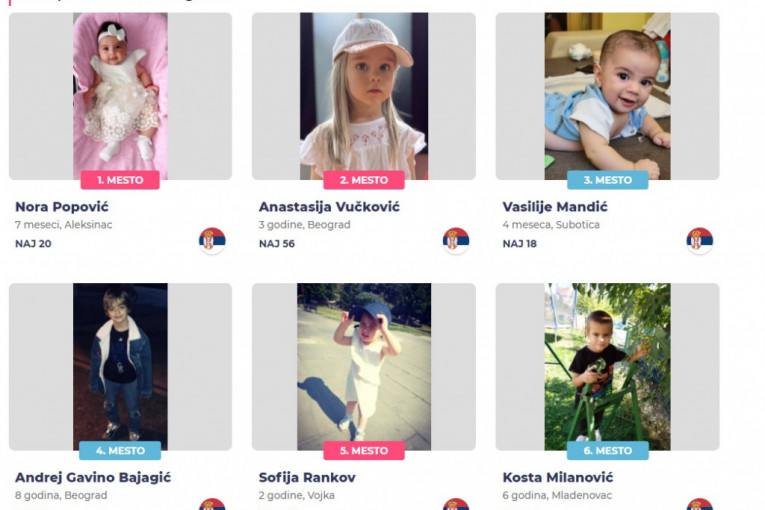Click the 6. MESTO blue badge
The width and height of the screenshot is (765, 510).
[607, 450]
